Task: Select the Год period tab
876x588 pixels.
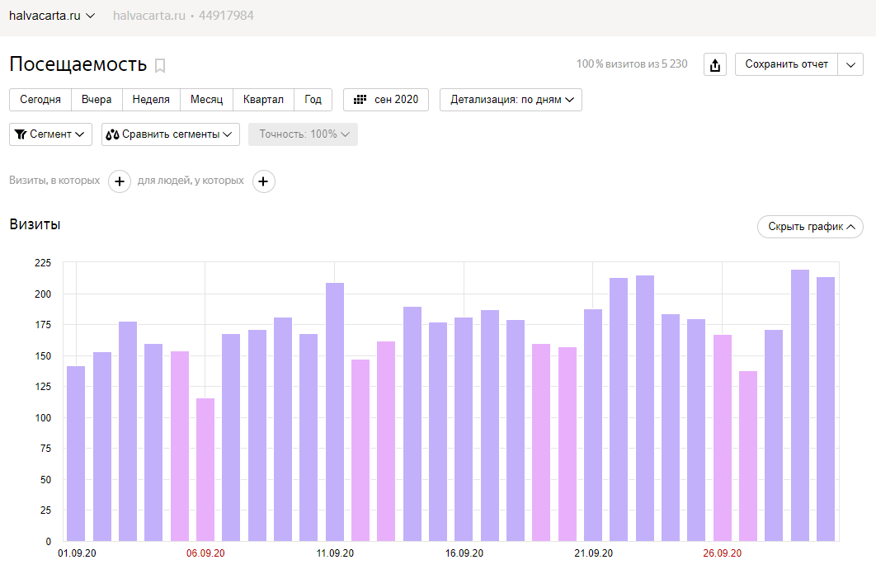Action: tap(313, 100)
